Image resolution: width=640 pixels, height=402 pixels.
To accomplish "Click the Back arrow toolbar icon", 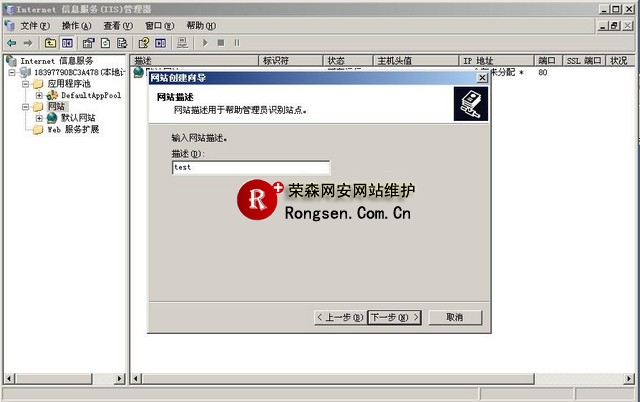I will (11, 43).
